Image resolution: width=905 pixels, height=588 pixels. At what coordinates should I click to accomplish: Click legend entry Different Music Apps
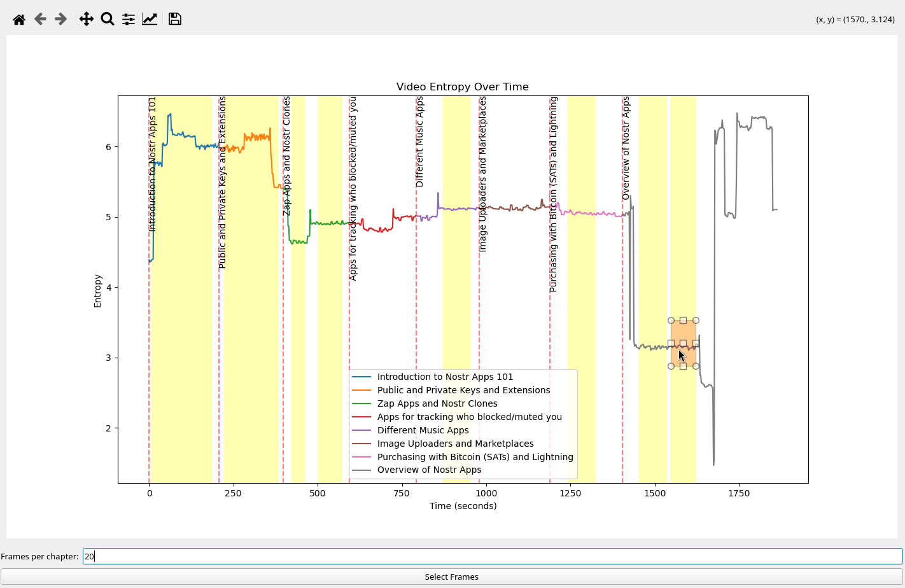(423, 430)
